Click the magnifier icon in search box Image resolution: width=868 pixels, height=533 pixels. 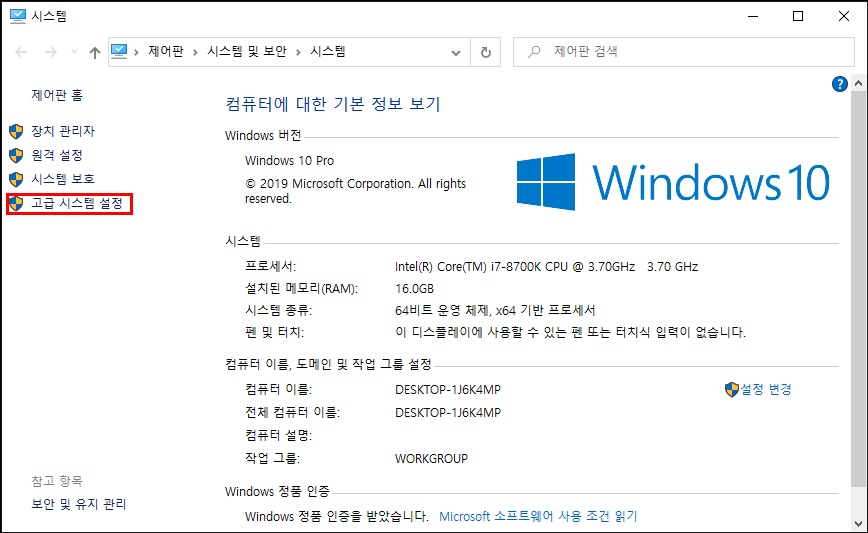tap(534, 52)
